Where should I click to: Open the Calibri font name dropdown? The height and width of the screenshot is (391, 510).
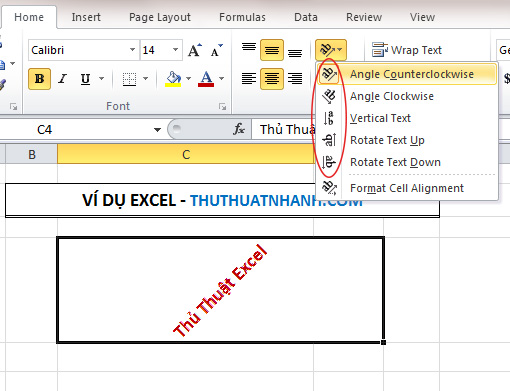point(132,50)
